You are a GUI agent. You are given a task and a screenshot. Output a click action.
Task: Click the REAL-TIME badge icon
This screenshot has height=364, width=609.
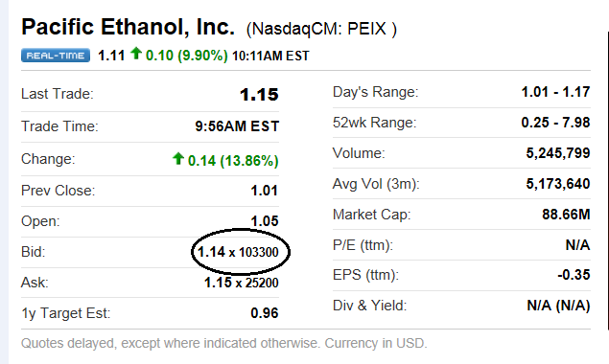56,56
